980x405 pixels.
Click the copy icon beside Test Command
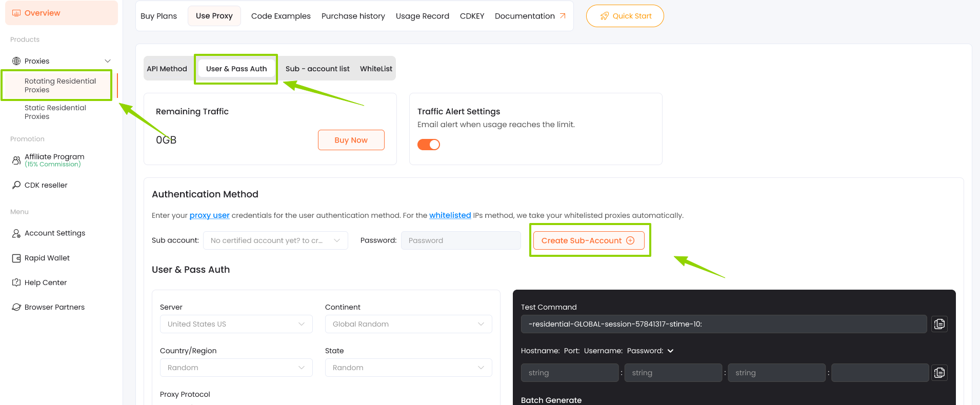(939, 324)
